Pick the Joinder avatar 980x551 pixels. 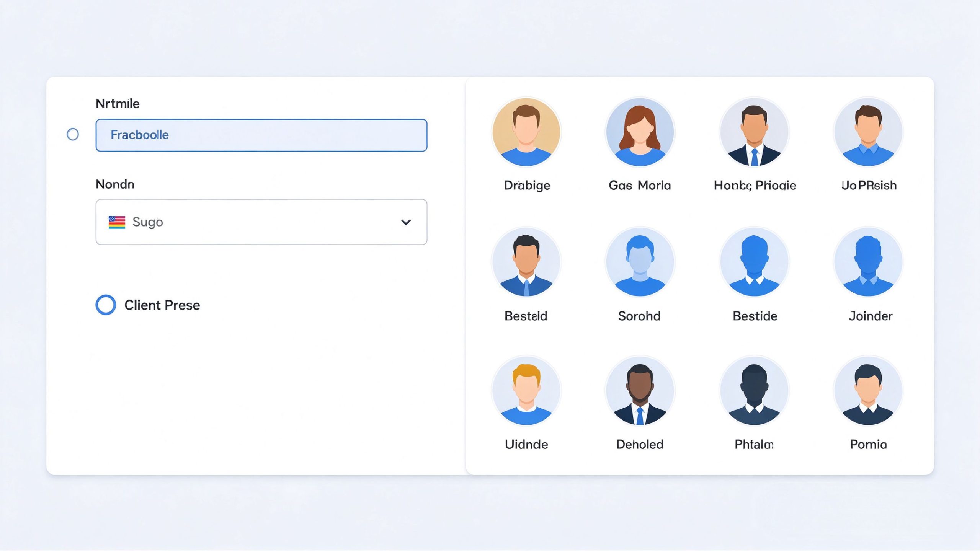tap(868, 262)
